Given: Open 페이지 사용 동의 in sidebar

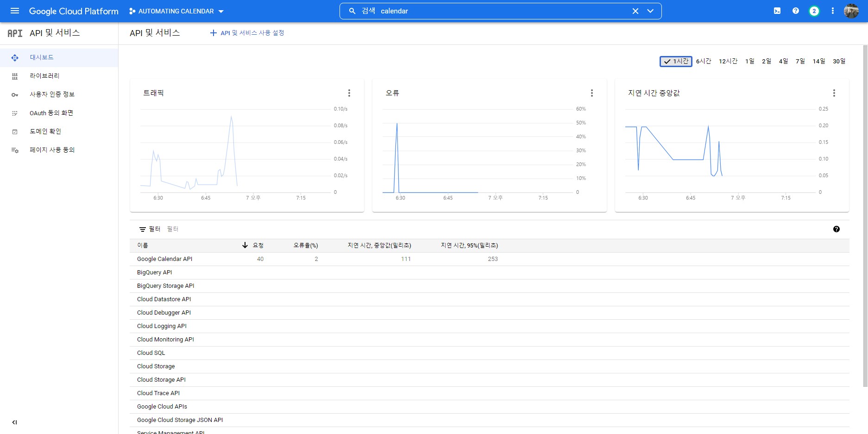Looking at the screenshot, I should click(x=59, y=150).
